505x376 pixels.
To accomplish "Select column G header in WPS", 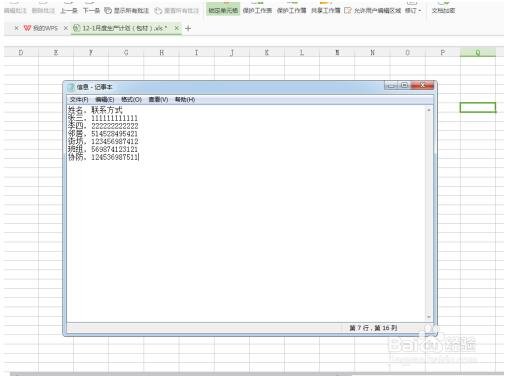I will [x=126, y=52].
